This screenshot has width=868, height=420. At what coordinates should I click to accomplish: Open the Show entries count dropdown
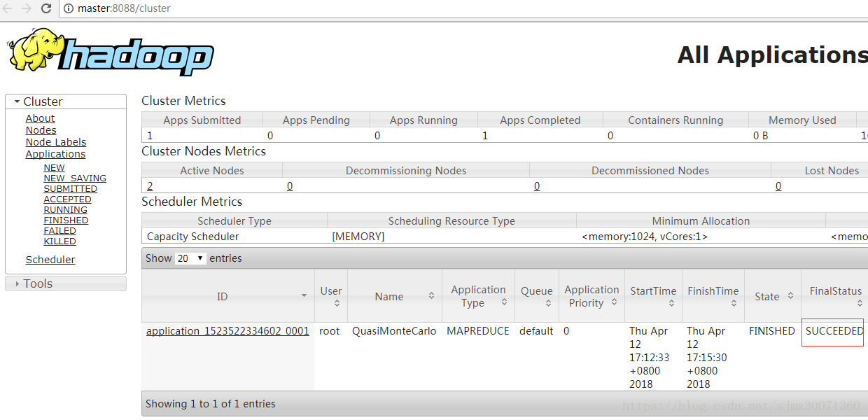(190, 258)
